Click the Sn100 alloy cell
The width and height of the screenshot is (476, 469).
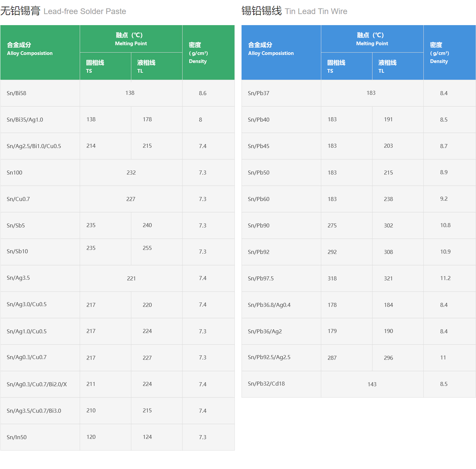[14, 173]
